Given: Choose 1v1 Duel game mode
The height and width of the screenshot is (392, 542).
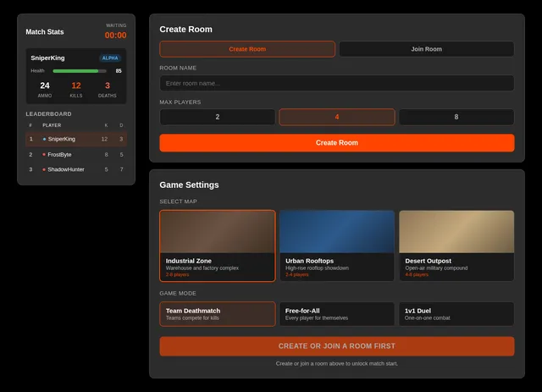Looking at the screenshot, I should tap(456, 314).
